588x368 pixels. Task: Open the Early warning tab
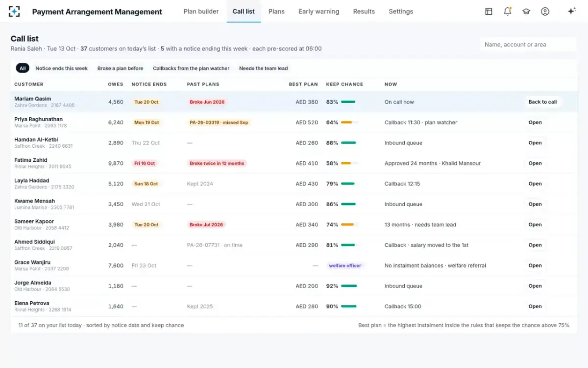[x=318, y=11]
